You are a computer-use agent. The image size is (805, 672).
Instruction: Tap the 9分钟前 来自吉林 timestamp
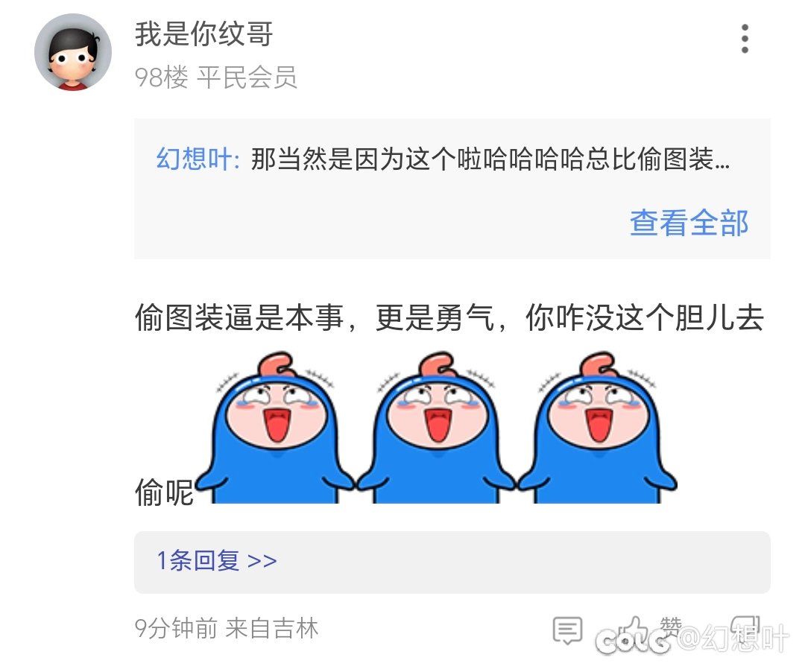click(227, 628)
